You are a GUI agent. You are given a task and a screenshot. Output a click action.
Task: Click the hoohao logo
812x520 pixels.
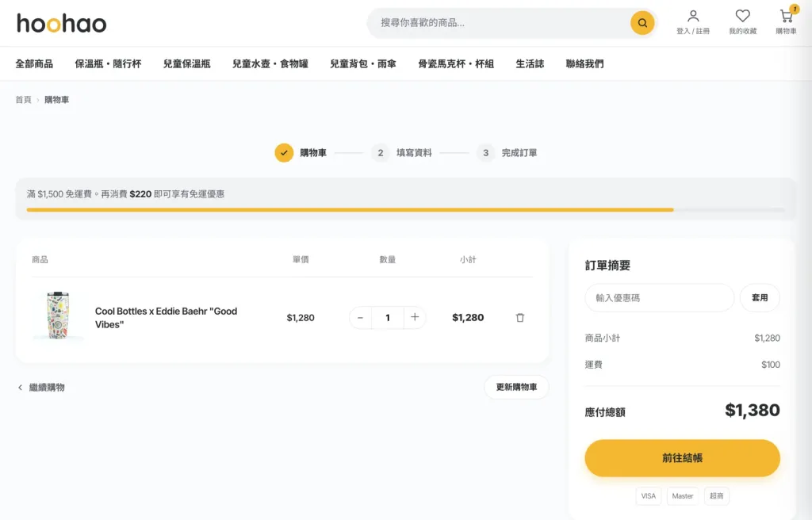click(x=62, y=23)
